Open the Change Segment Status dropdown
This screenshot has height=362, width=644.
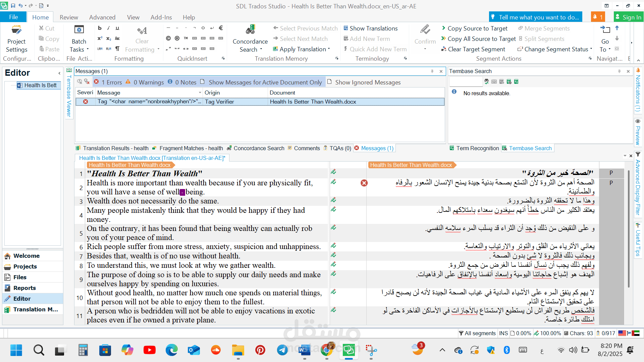tap(591, 49)
